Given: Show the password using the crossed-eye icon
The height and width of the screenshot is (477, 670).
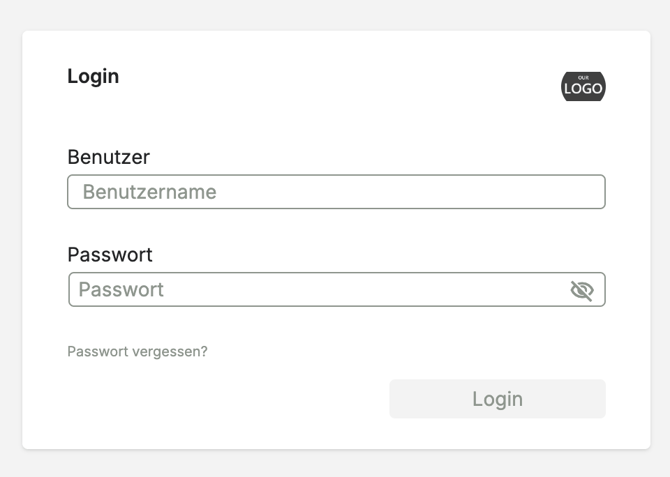Looking at the screenshot, I should tap(581, 290).
